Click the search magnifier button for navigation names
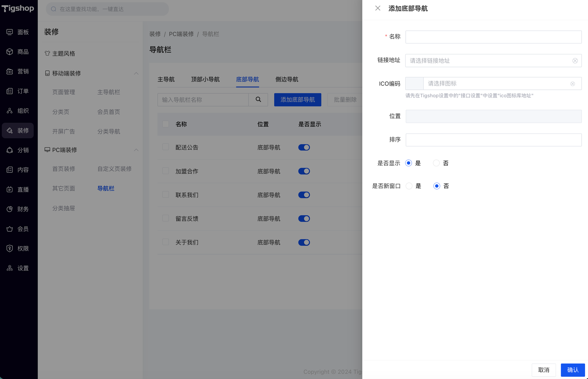Viewport: 588px width, 379px height. click(x=258, y=100)
